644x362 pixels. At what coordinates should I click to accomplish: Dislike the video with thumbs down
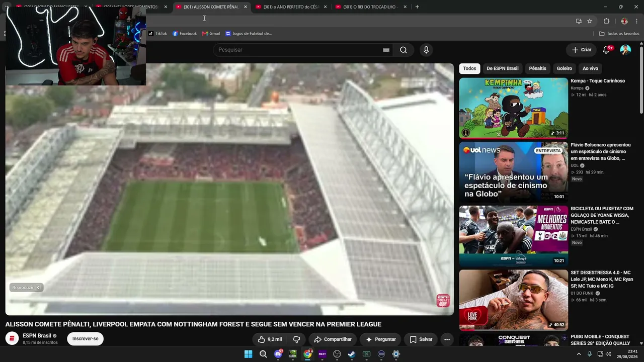297,339
